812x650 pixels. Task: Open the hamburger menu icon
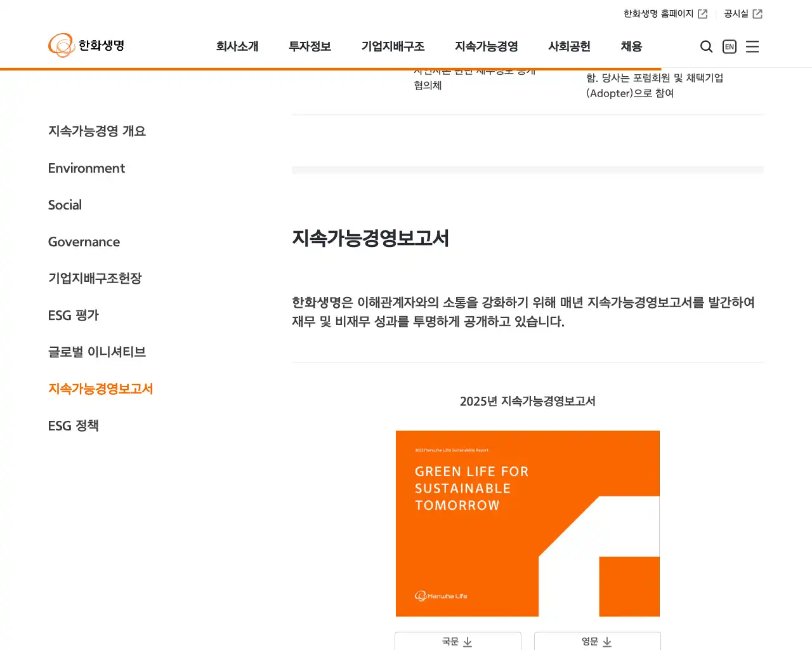752,46
